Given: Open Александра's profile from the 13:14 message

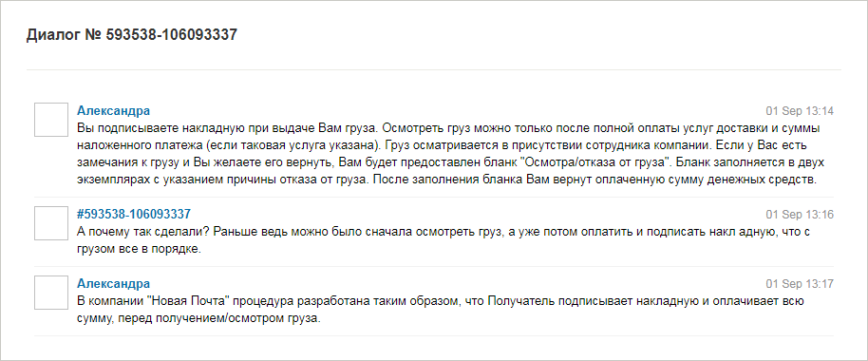Looking at the screenshot, I should pos(113,111).
